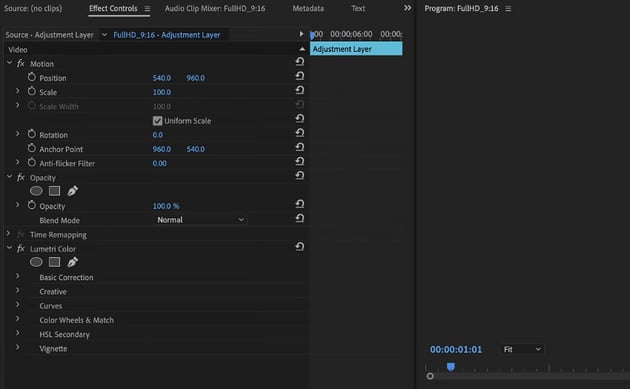Image resolution: width=630 pixels, height=389 pixels.
Task: Reset the Anti-flicker Filter parameter
Action: (x=300, y=161)
